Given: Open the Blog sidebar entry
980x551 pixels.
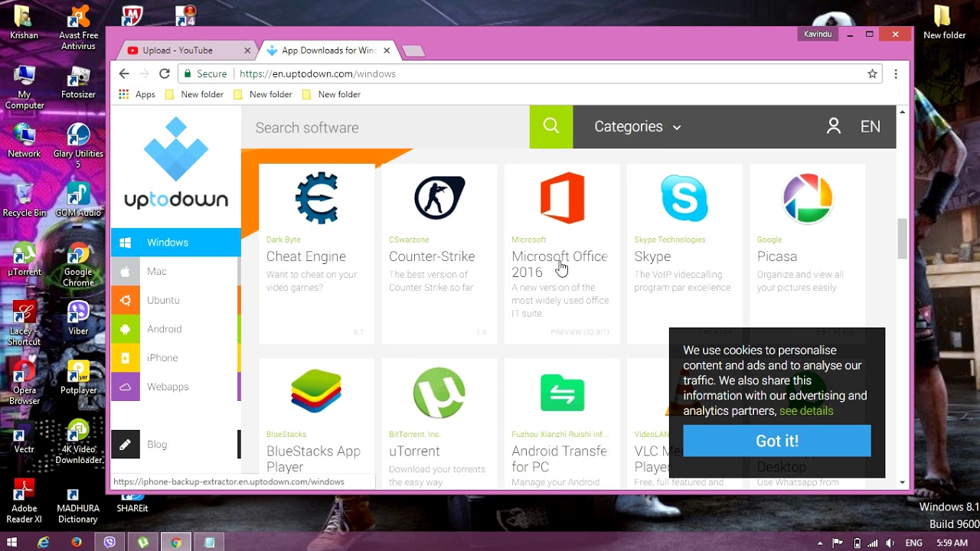Looking at the screenshot, I should [x=176, y=444].
